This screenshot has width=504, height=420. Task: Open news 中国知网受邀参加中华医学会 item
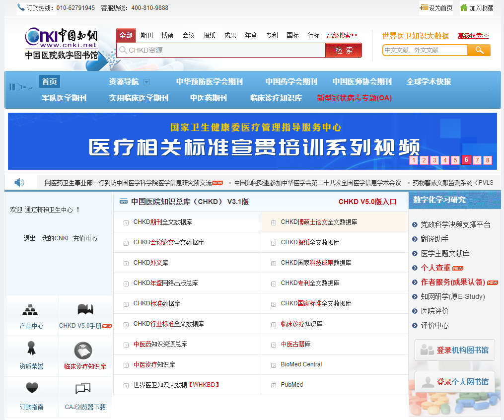(318, 183)
